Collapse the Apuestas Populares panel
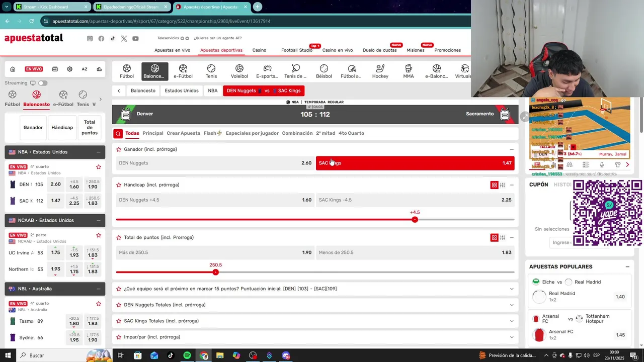Screen dimensions: 644x362 pos(627,267)
